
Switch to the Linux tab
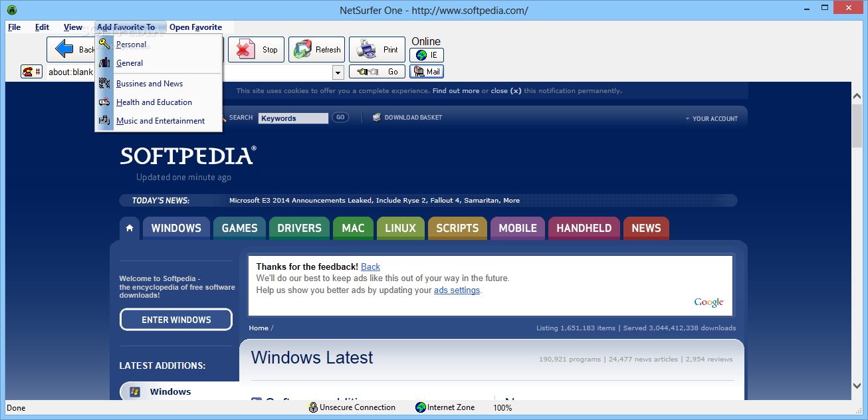pyautogui.click(x=401, y=228)
